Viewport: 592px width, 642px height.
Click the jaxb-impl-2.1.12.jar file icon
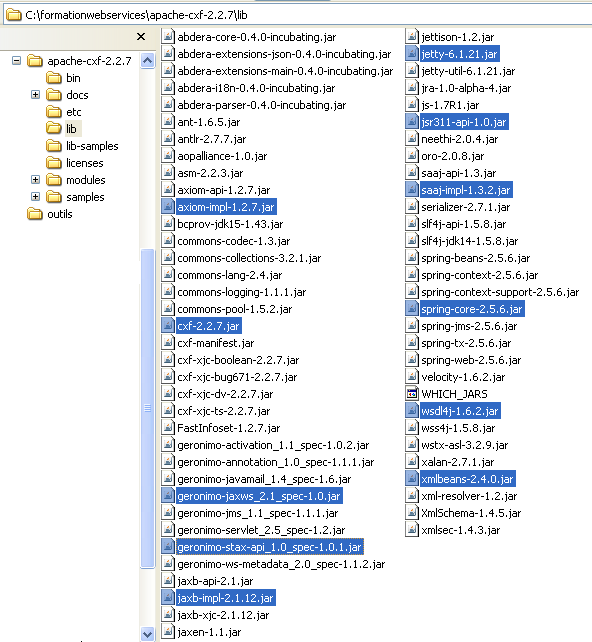click(x=167, y=598)
